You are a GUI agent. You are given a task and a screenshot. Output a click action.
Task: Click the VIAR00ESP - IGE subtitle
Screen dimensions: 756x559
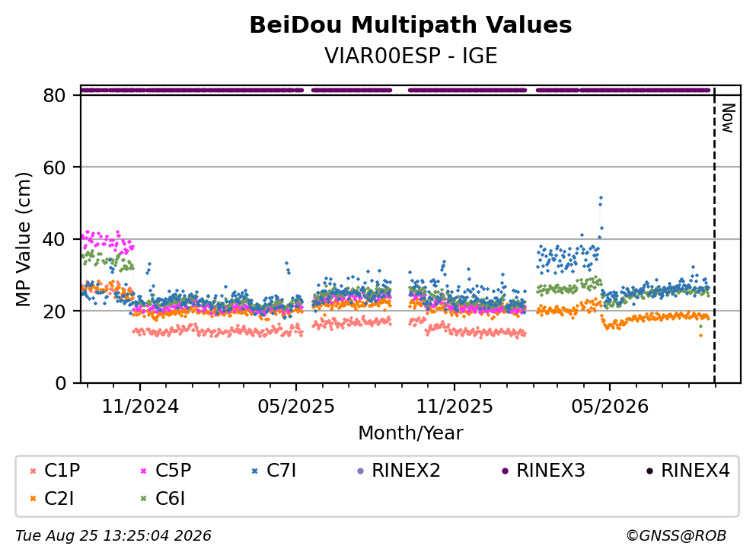(411, 56)
